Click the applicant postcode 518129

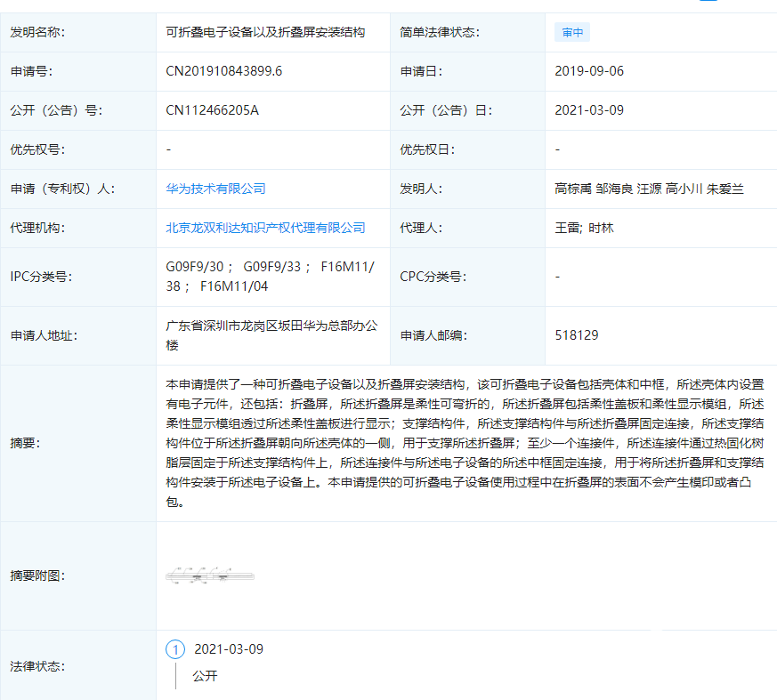coord(576,335)
